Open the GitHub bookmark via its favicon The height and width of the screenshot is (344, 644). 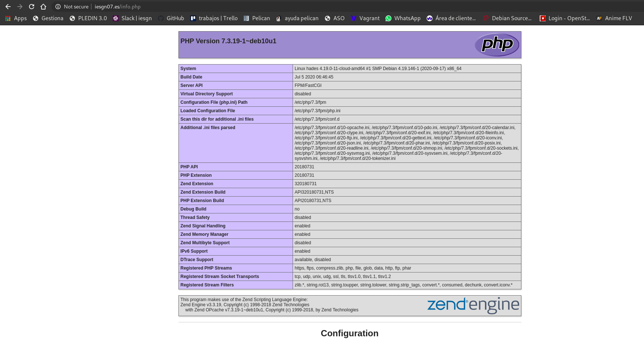(162, 18)
